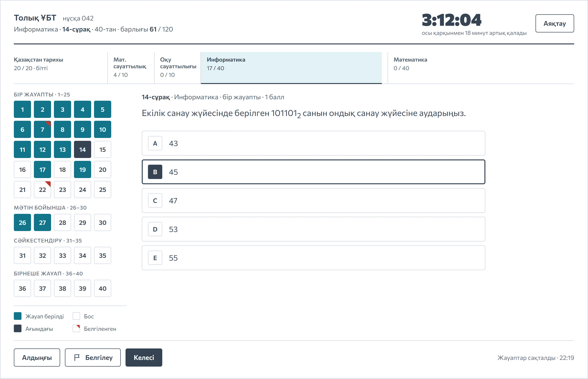Jump to question 1 in navigator

[22, 109]
